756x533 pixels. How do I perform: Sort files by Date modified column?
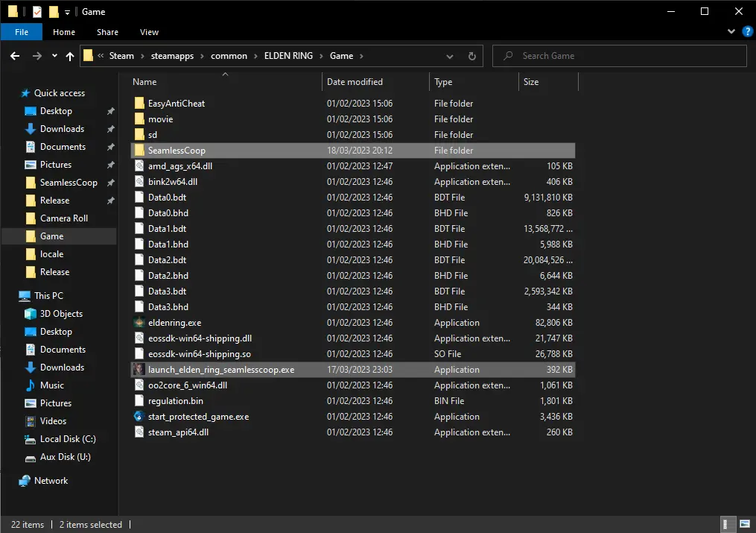[x=355, y=82]
